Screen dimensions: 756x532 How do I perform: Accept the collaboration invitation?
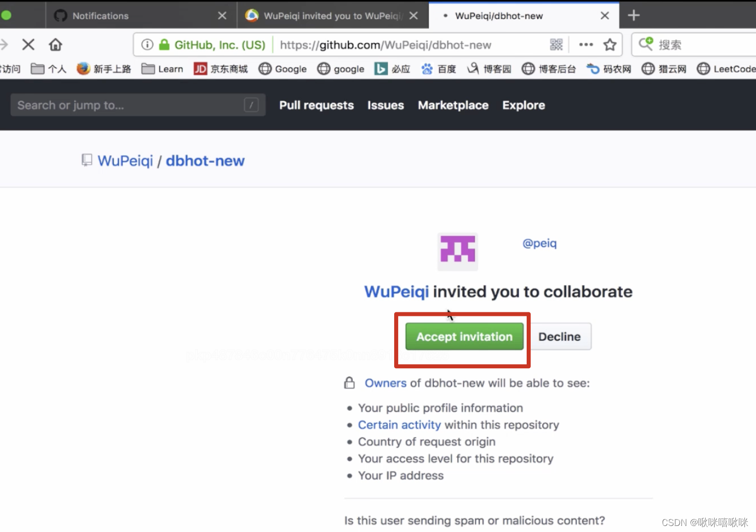(x=464, y=337)
